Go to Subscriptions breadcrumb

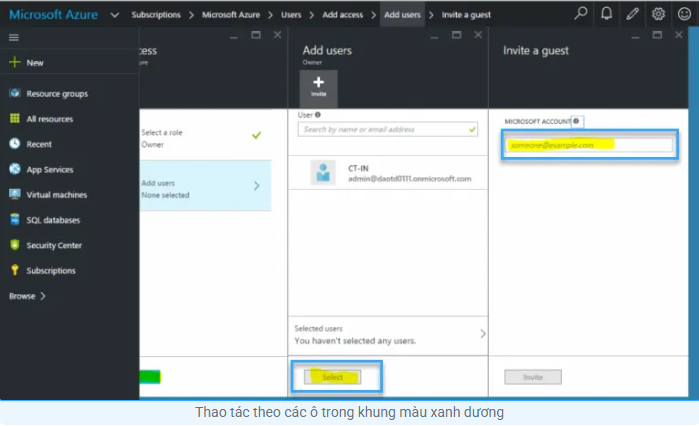click(x=156, y=15)
